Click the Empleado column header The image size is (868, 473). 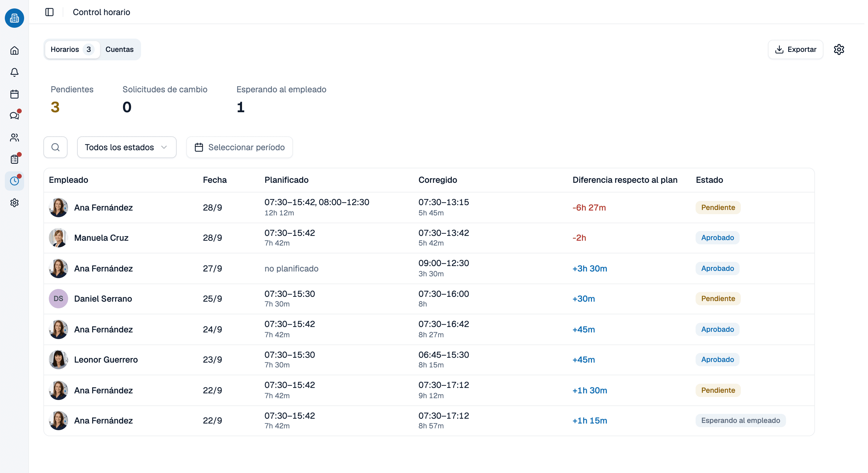click(68, 180)
